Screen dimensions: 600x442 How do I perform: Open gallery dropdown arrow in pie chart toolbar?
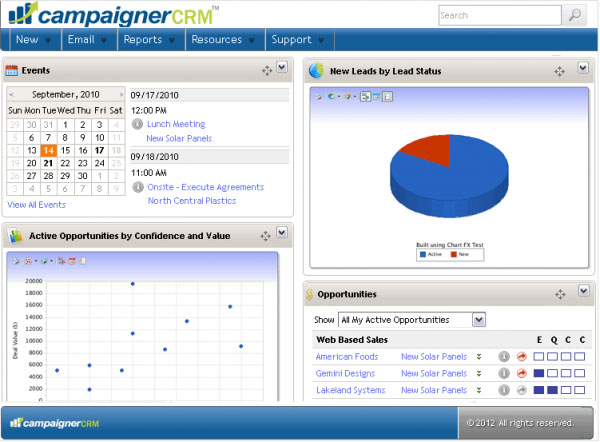[x=339, y=97]
